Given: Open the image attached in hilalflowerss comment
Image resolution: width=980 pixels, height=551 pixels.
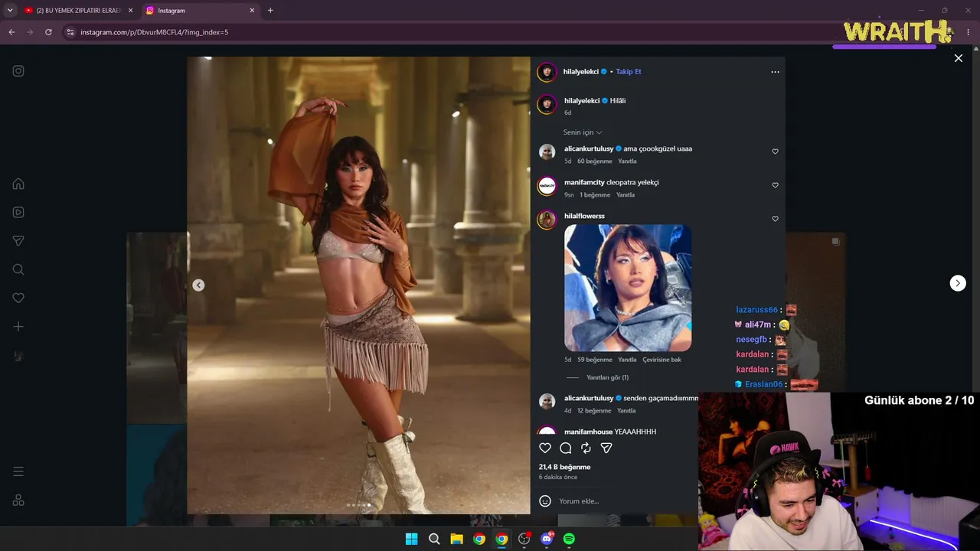Looking at the screenshot, I should click(628, 288).
